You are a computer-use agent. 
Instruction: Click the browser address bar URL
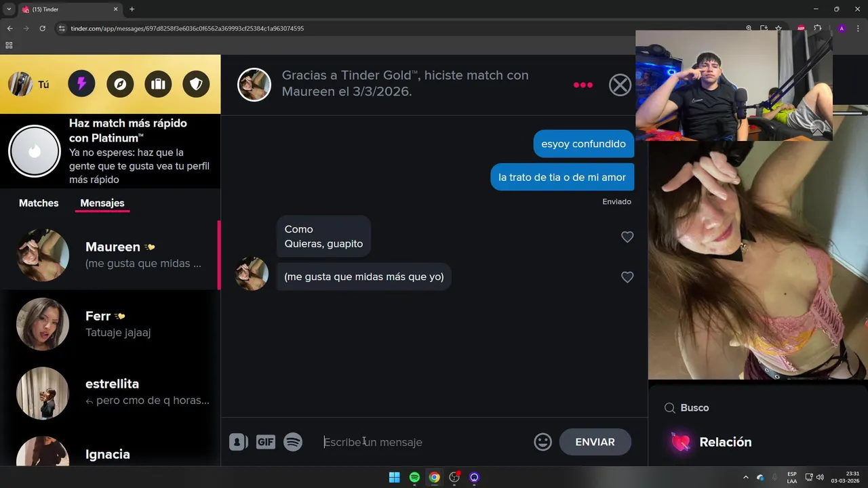[187, 28]
